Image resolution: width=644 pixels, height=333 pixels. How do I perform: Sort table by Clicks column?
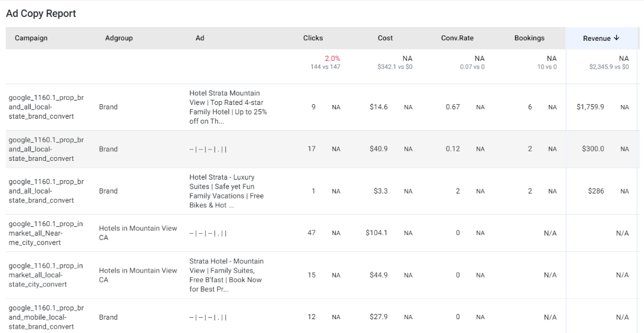click(313, 38)
